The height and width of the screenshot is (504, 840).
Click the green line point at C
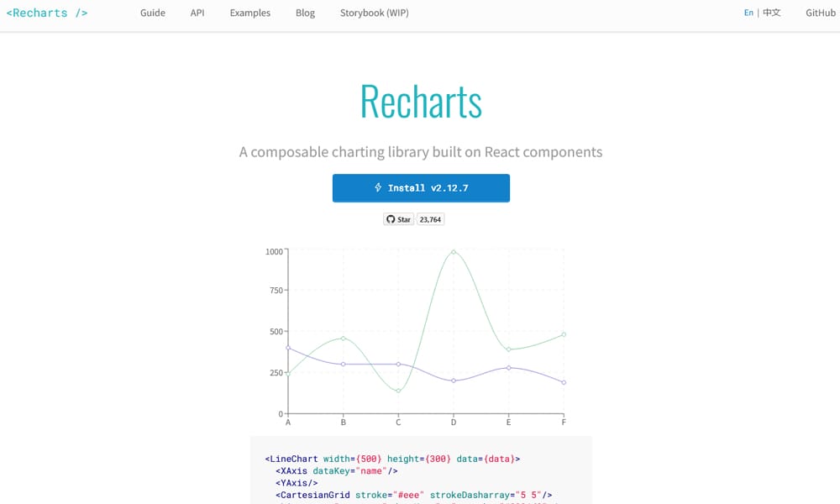[x=398, y=391]
